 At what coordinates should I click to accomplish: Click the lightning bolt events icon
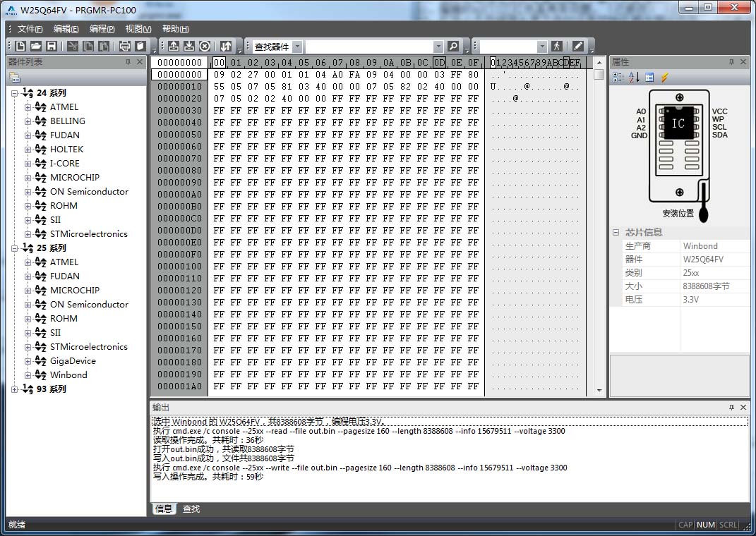pyautogui.click(x=665, y=78)
